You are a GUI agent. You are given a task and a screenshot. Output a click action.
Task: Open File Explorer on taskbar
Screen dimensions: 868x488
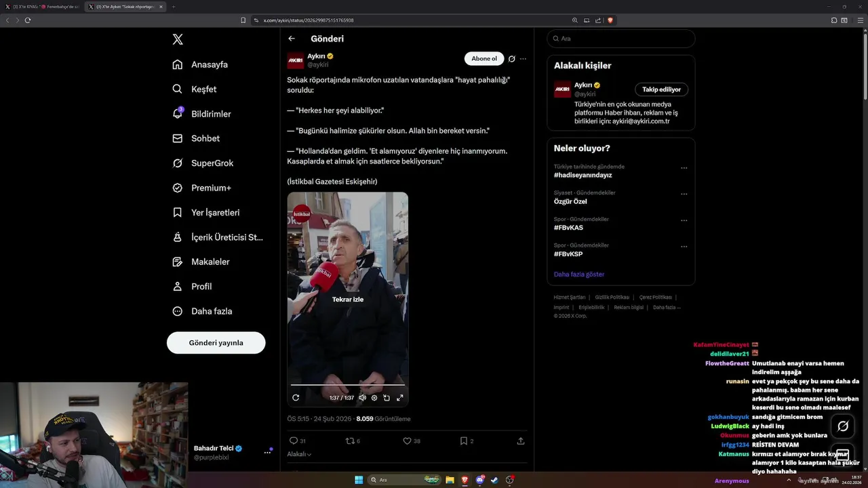450,480
